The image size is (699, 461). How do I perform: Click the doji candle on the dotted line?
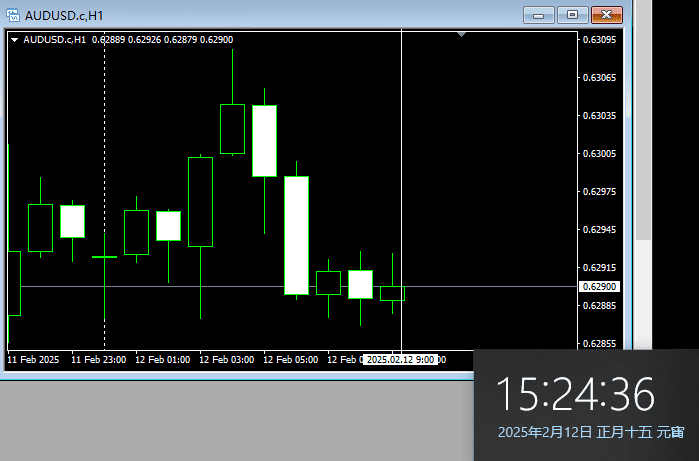pos(104,257)
